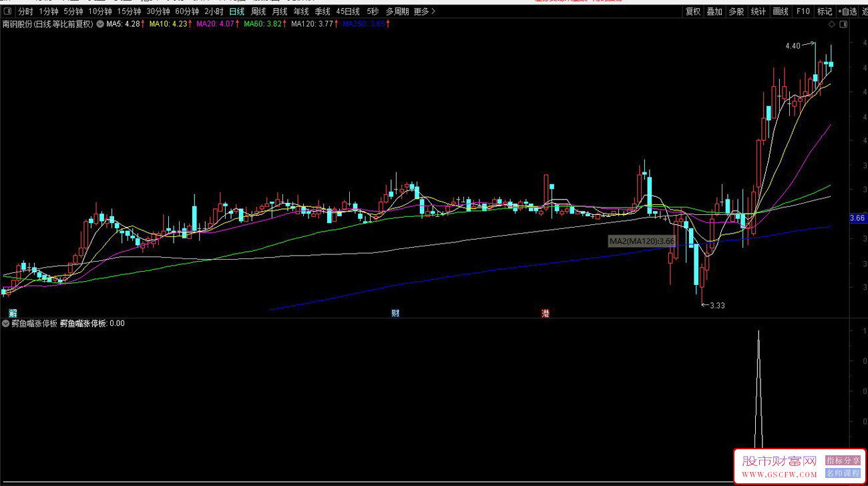Click the 统计 statistics button
868x486 pixels.
click(758, 11)
